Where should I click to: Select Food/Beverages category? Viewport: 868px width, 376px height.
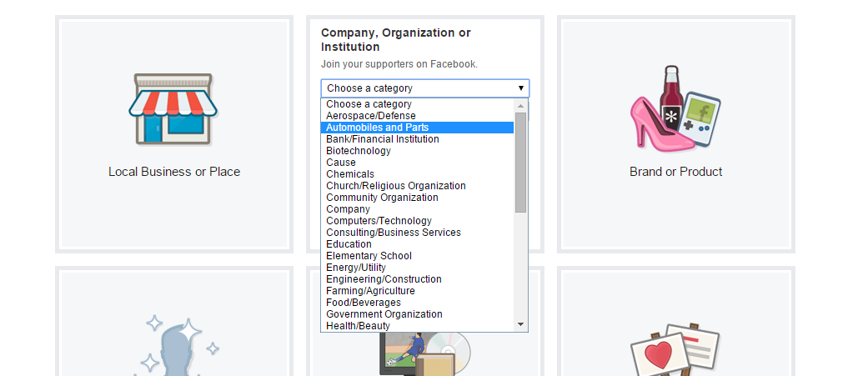364,303
